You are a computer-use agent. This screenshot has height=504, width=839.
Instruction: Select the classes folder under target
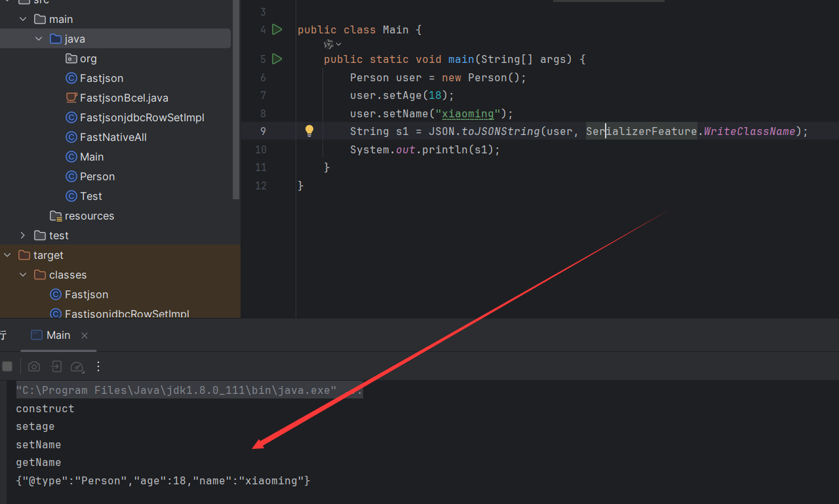68,275
